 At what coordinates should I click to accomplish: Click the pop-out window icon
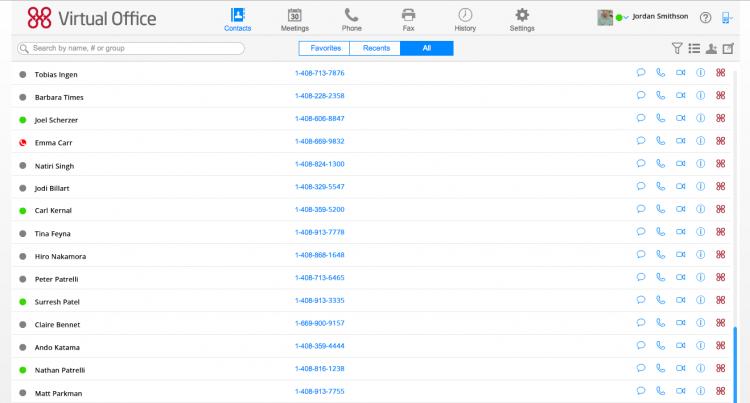pyautogui.click(x=728, y=48)
